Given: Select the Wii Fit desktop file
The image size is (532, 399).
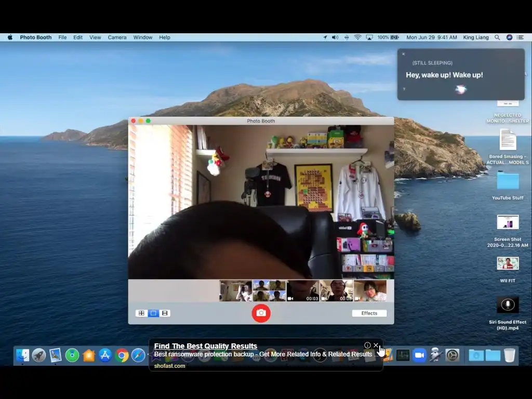Looking at the screenshot, I should [x=508, y=270].
